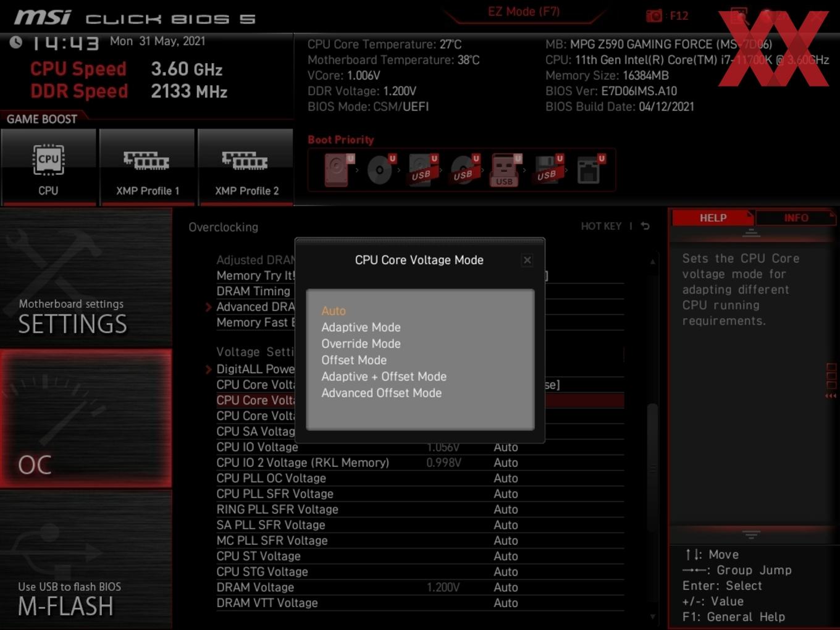This screenshot has height=630, width=840.
Task: Open the Motherboard SETTINGS section
Action: point(85,278)
